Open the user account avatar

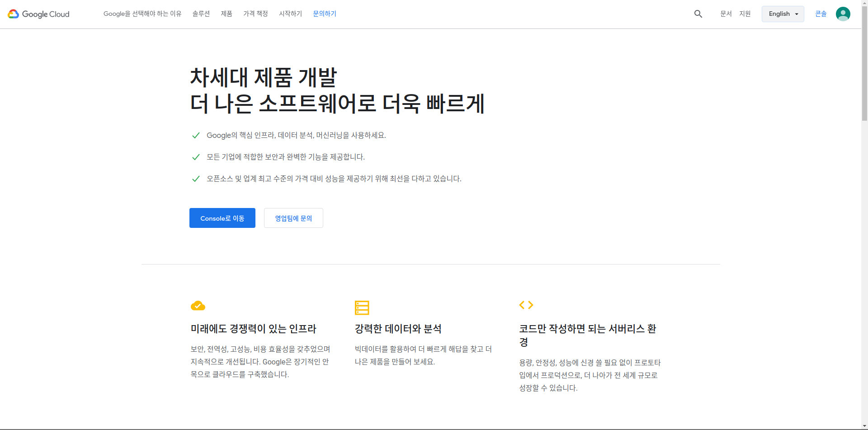pos(843,14)
